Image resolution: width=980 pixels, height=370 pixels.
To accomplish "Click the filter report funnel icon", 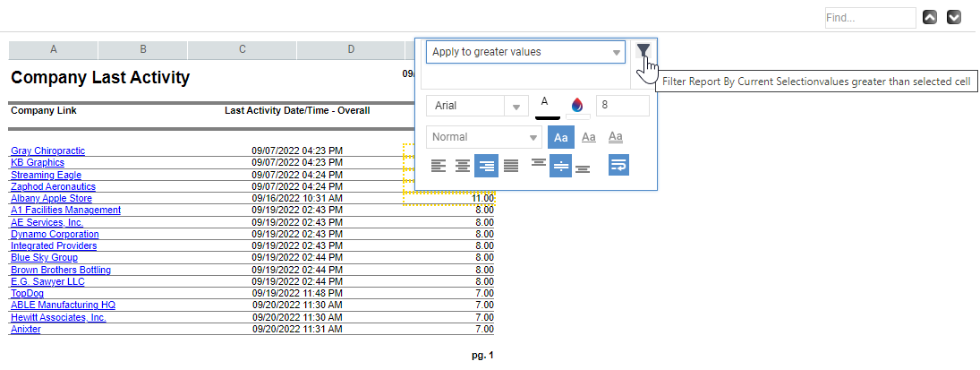I will [x=643, y=51].
